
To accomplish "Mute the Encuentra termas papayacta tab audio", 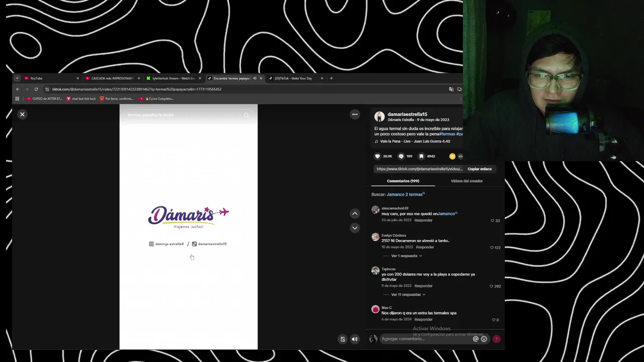I will pos(255,78).
